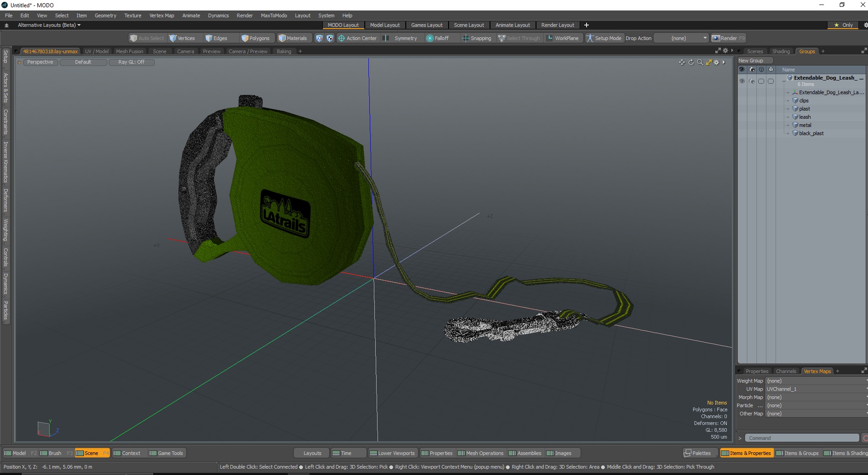This screenshot has width=868, height=475.
Task: Open the Weight Map dropdown
Action: (817, 381)
